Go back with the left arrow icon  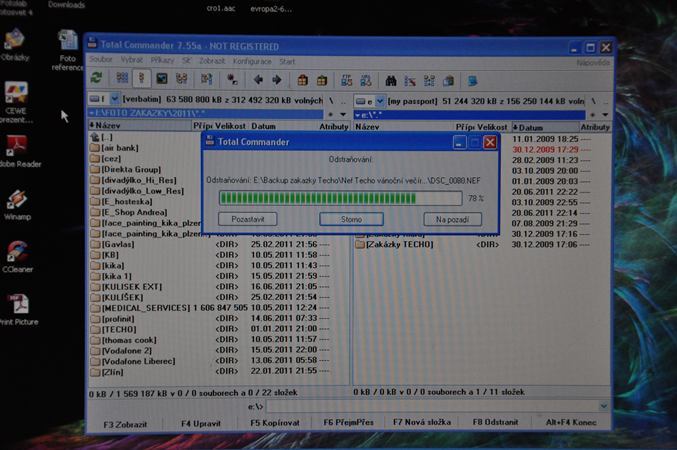click(x=258, y=79)
